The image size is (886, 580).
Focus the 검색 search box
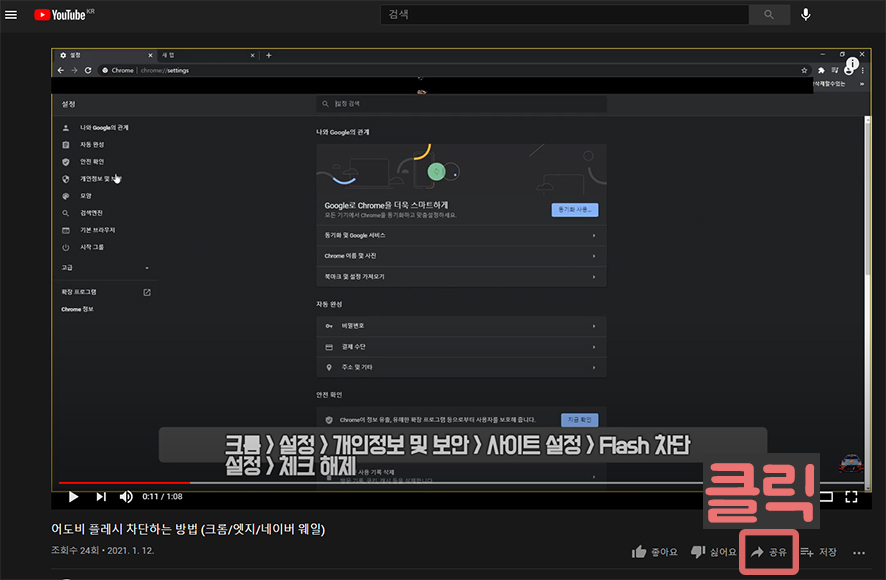click(564, 15)
